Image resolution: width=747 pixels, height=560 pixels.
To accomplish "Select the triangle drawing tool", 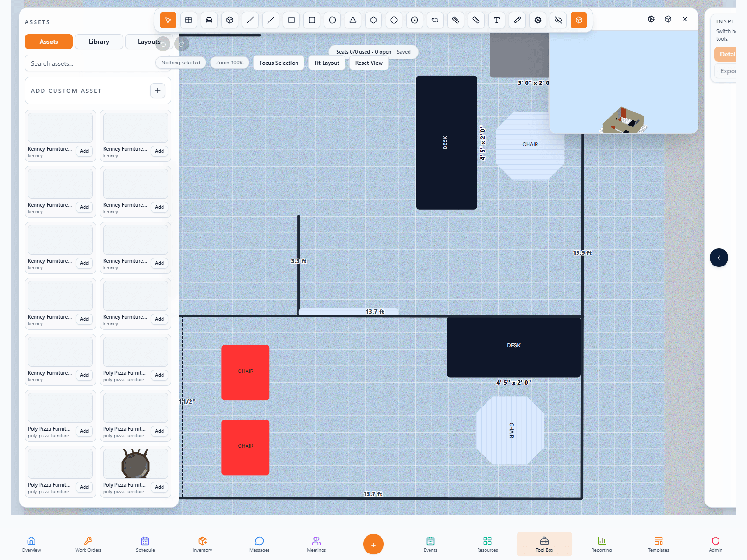I will (x=353, y=20).
